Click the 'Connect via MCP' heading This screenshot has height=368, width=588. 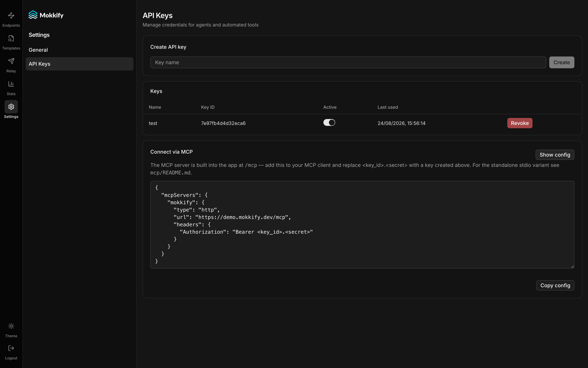tap(171, 152)
